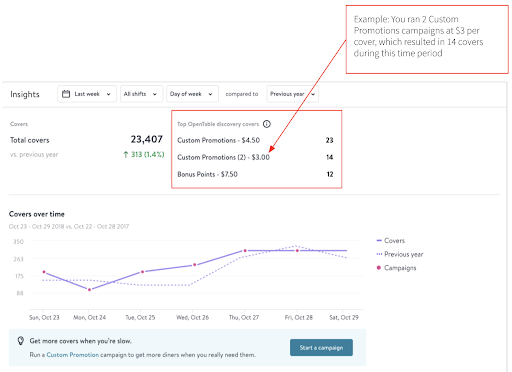The height and width of the screenshot is (372, 512).
Task: Click the Sat, Oct 29 axis label
Action: coord(344,318)
